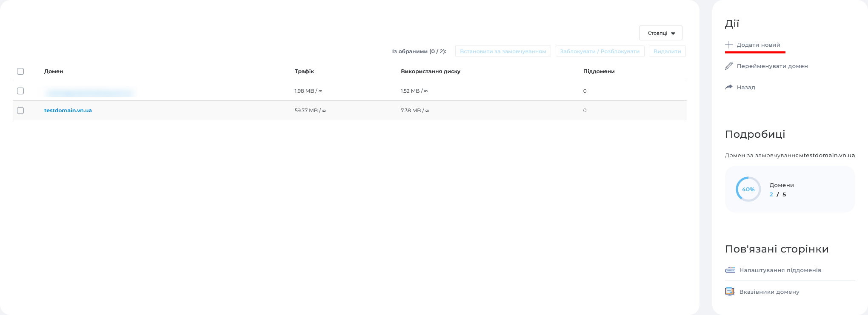Screen dimensions: 868x315
Task: Open Налаштування піддоменів related page
Action: pyautogui.click(x=780, y=270)
